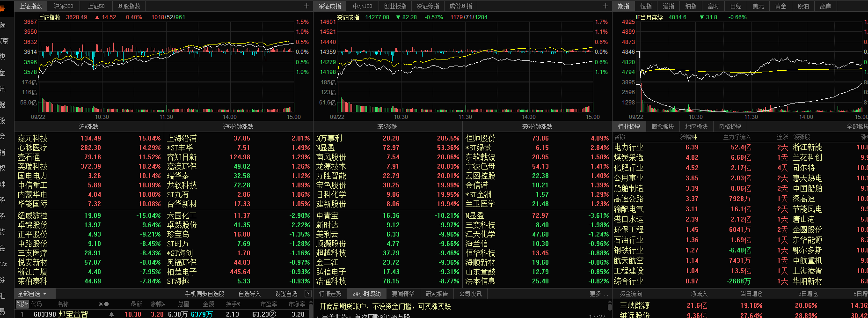Open the 综合行业 sector row
Viewport: 868px width, 318px height.
pyautogui.click(x=741, y=281)
